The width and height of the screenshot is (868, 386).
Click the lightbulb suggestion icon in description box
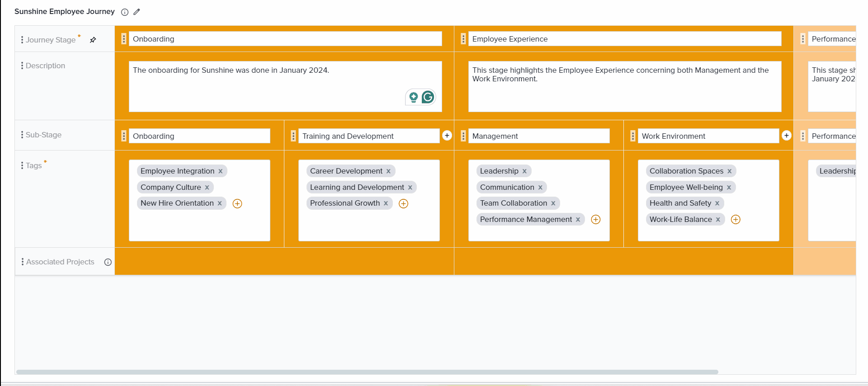tap(413, 97)
